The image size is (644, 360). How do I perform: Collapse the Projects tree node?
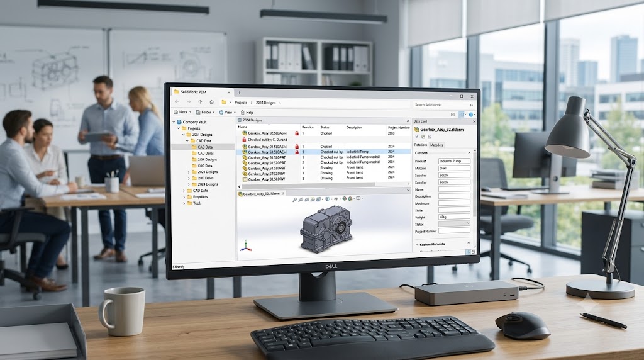[179, 128]
